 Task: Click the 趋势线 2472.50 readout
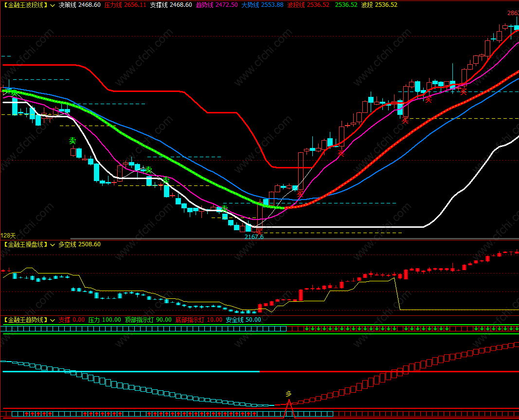217,5
